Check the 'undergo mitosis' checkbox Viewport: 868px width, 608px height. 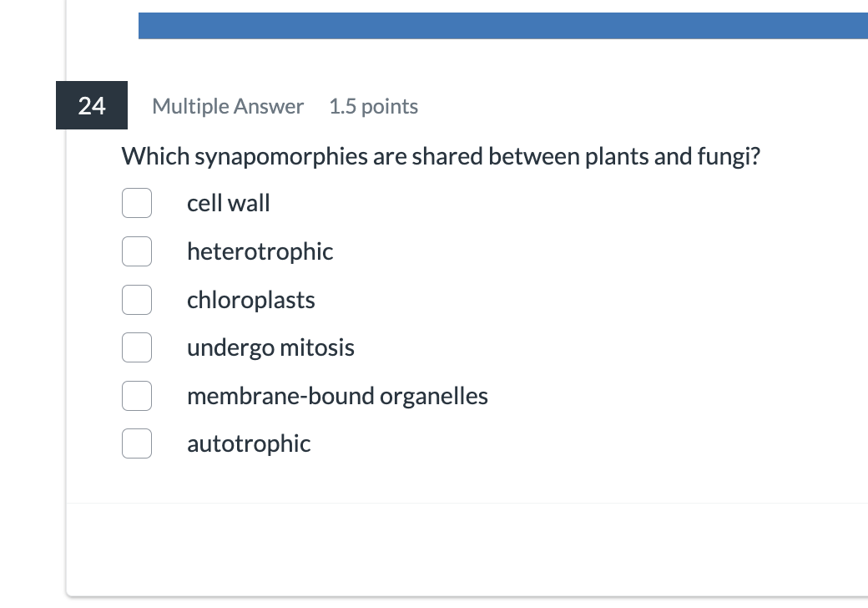(137, 347)
